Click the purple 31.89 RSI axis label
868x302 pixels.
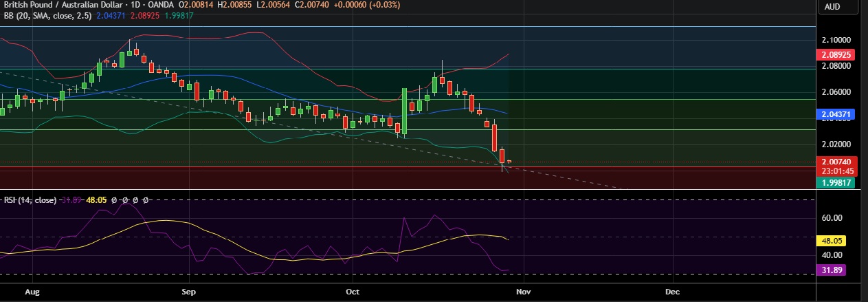click(832, 270)
